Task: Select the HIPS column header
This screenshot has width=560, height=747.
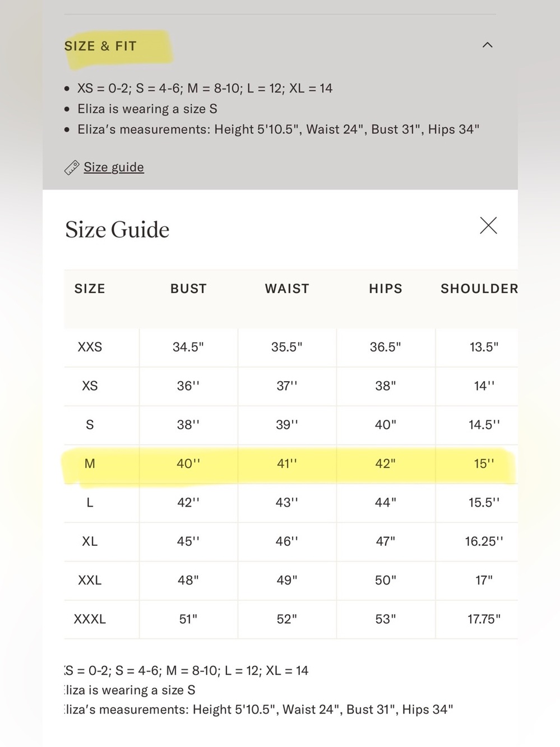Action: (386, 289)
